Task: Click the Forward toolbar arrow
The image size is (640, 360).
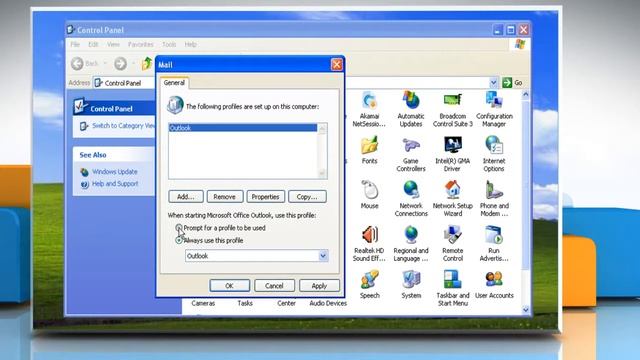Action: 120,64
